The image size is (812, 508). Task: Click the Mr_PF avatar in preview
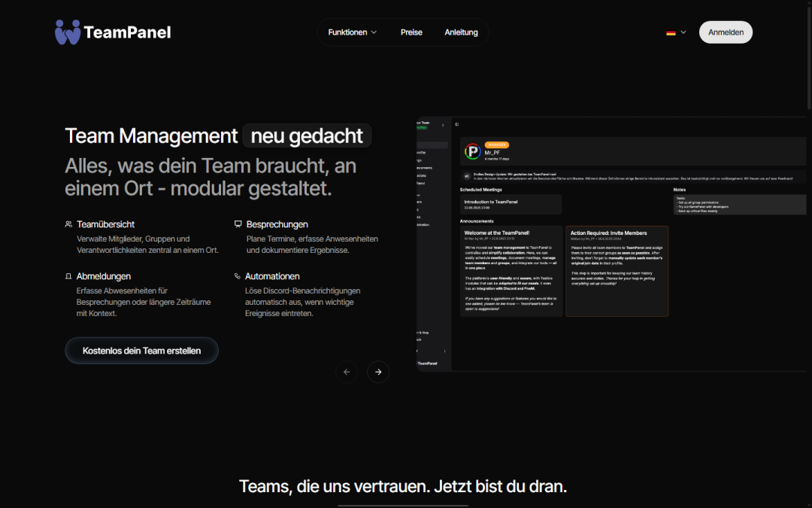coord(472,151)
